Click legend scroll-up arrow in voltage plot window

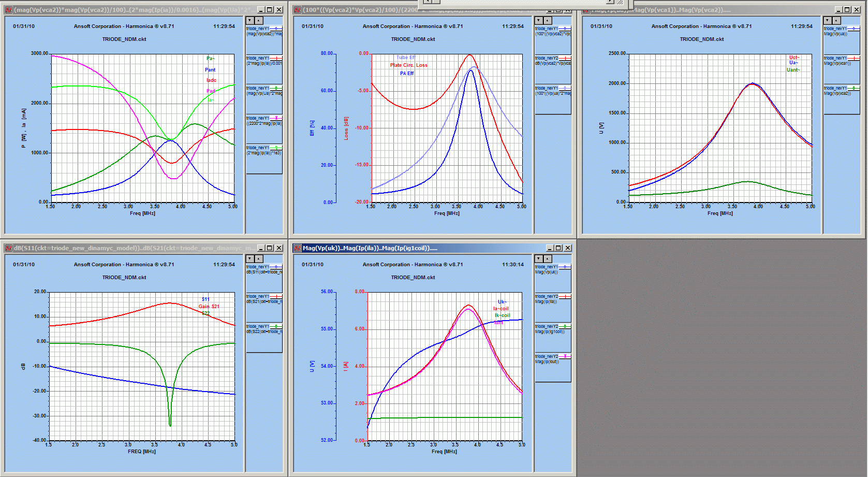pos(837,21)
